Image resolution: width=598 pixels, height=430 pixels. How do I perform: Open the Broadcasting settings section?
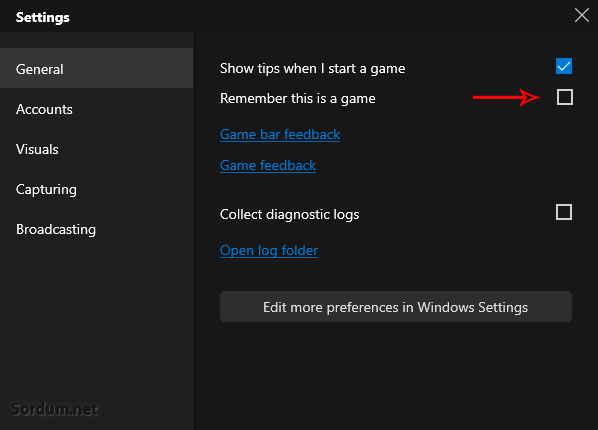[x=96, y=229]
